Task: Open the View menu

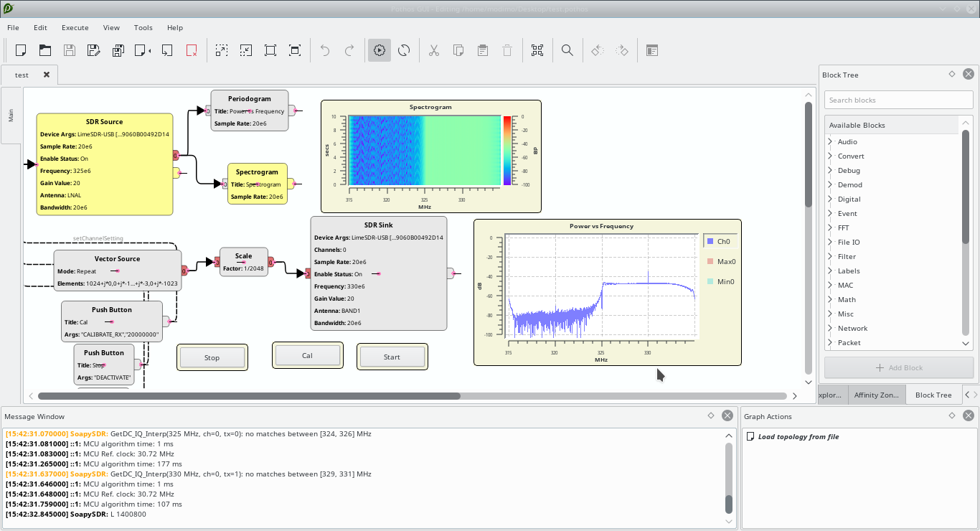Action: pos(111,27)
